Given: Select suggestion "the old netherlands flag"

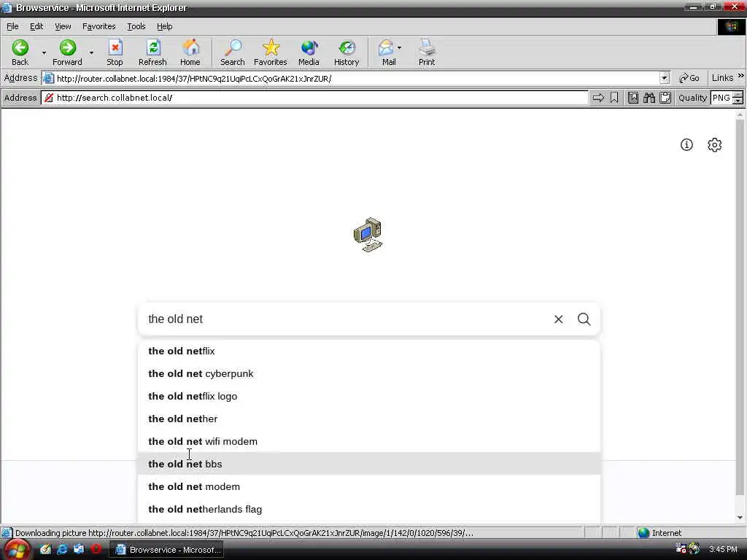Looking at the screenshot, I should [368, 509].
